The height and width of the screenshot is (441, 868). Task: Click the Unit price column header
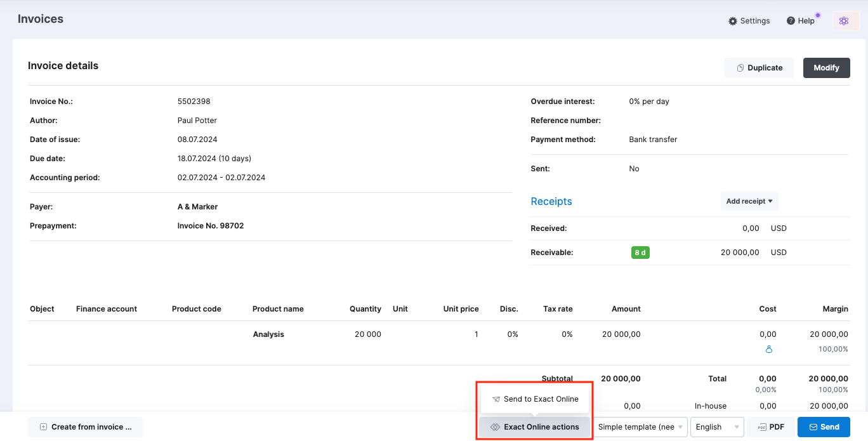[x=461, y=309]
